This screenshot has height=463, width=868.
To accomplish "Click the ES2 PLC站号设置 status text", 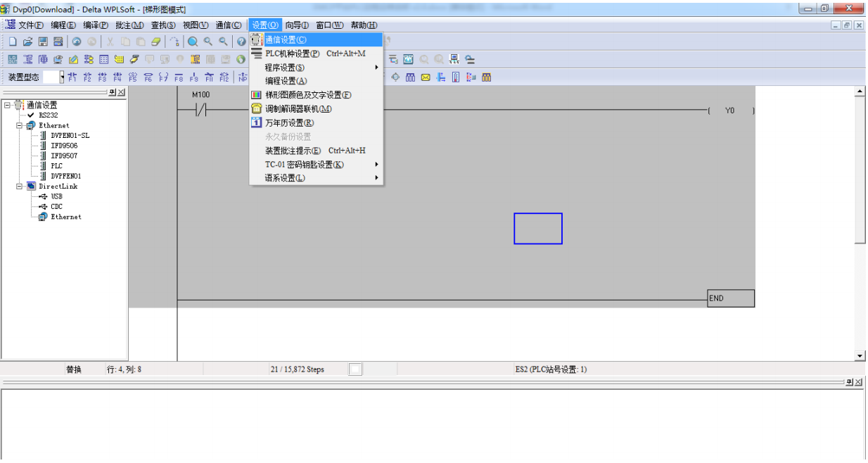I will (x=551, y=369).
